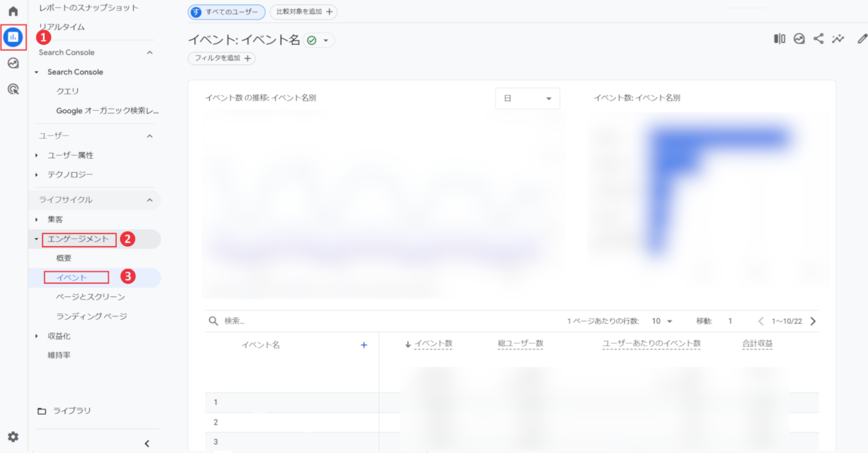The image size is (868, 453).
Task: Open ランディング ページ report
Action: point(92,316)
